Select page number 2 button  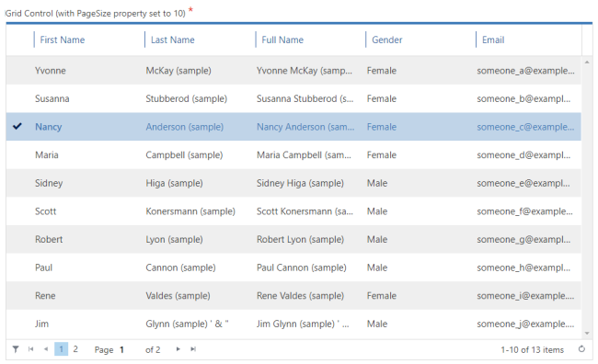(75, 349)
